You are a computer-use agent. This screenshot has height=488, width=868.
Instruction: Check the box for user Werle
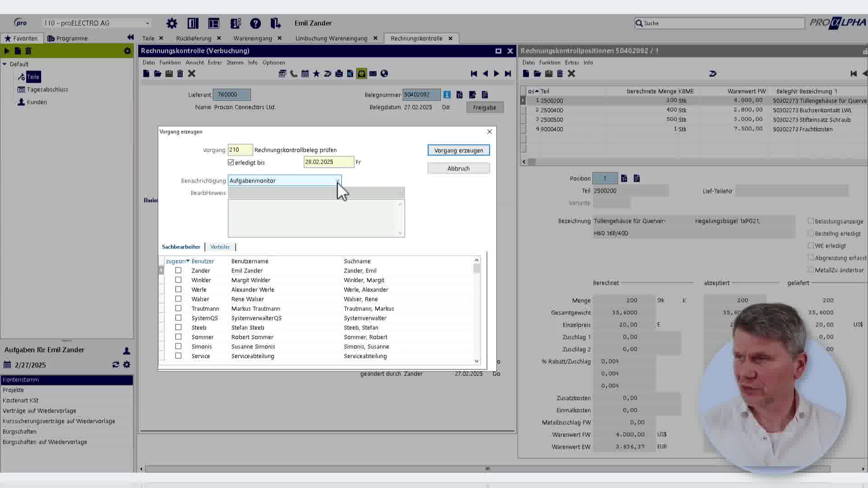[x=178, y=289]
